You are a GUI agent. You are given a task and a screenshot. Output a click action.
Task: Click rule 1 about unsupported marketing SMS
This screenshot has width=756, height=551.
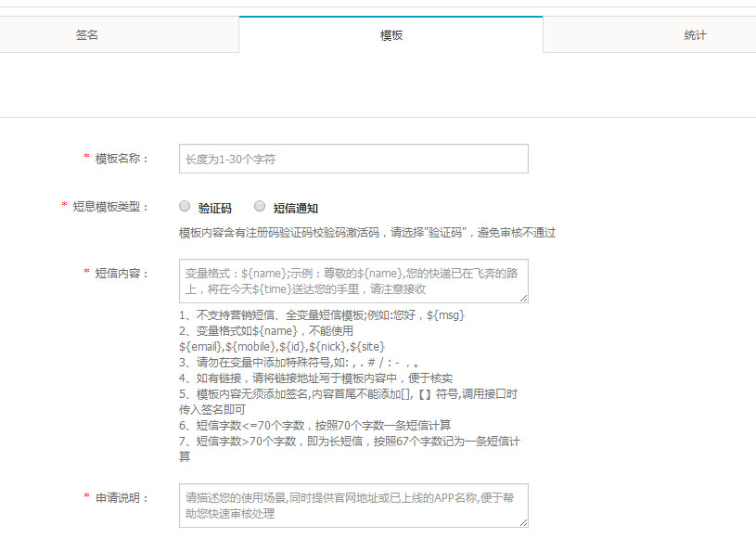(x=322, y=315)
